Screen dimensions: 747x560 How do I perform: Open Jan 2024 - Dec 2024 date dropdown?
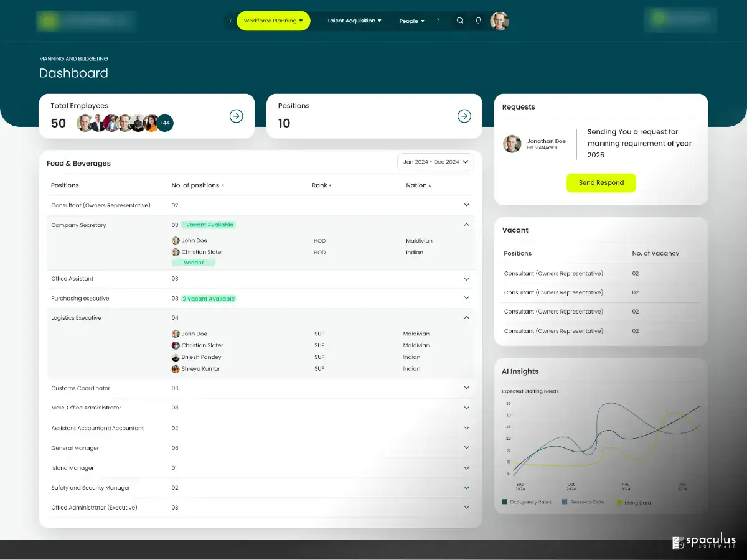(x=435, y=162)
